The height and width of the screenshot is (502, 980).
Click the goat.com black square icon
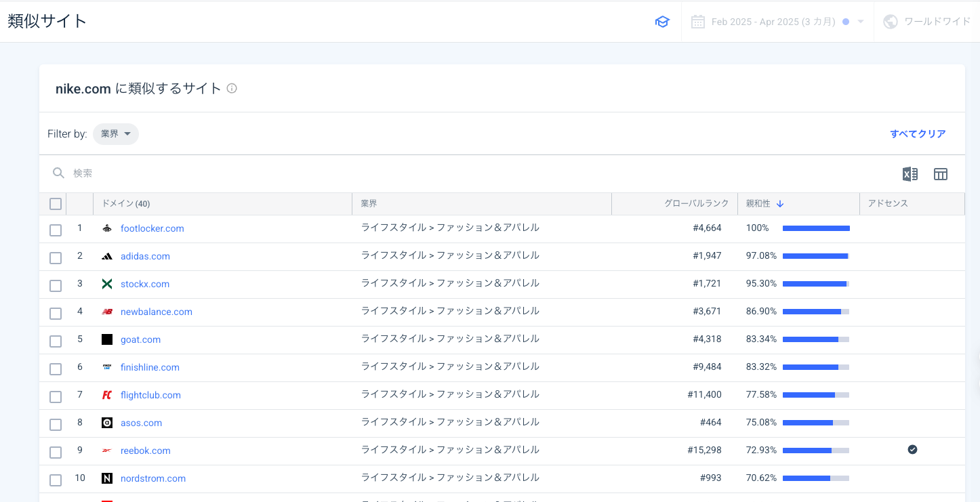click(107, 339)
